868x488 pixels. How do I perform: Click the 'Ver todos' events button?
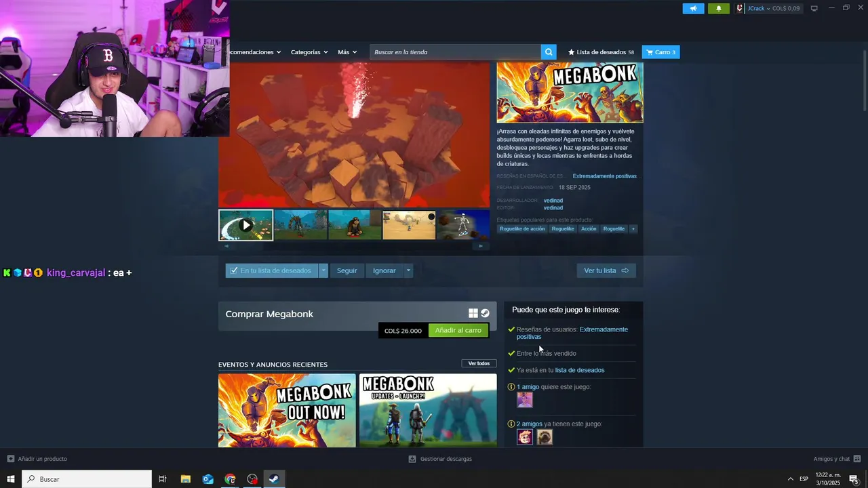[479, 363]
